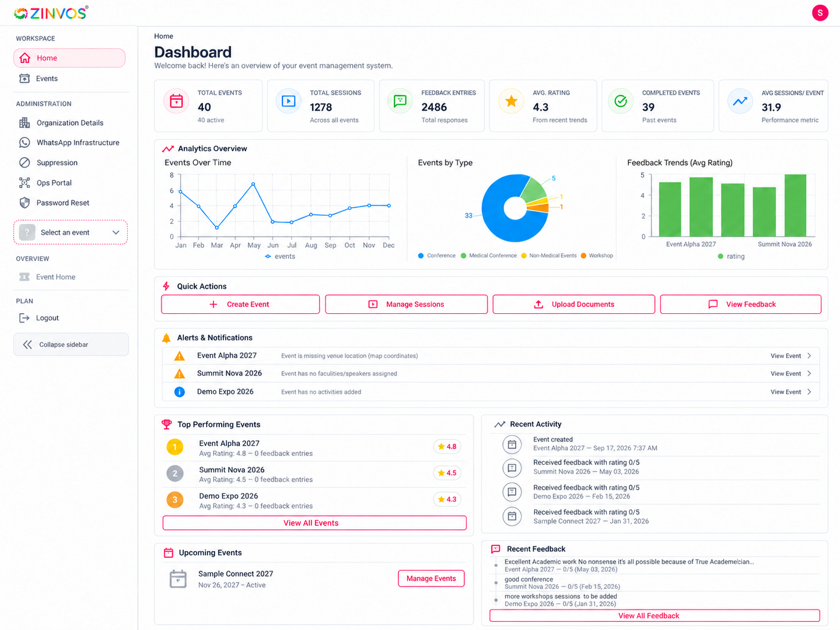The height and width of the screenshot is (630, 840).
Task: Click the Home breadcrumb
Action: pos(164,36)
